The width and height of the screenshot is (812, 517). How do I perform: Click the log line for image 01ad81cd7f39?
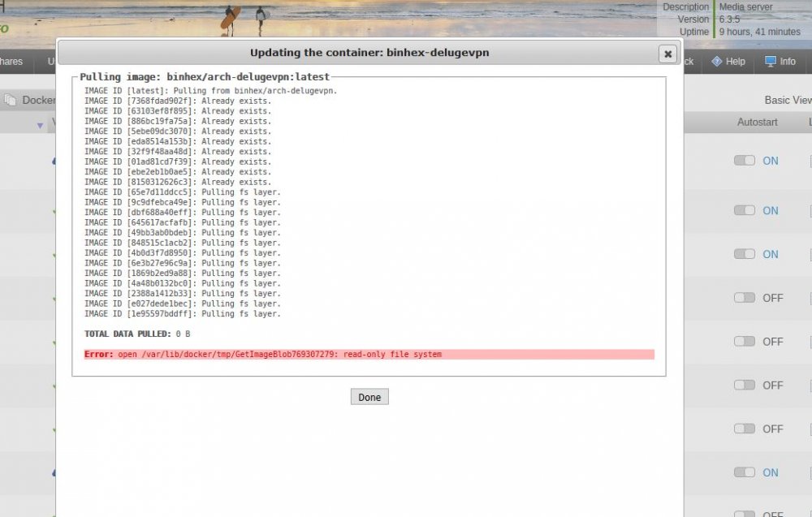pyautogui.click(x=178, y=162)
